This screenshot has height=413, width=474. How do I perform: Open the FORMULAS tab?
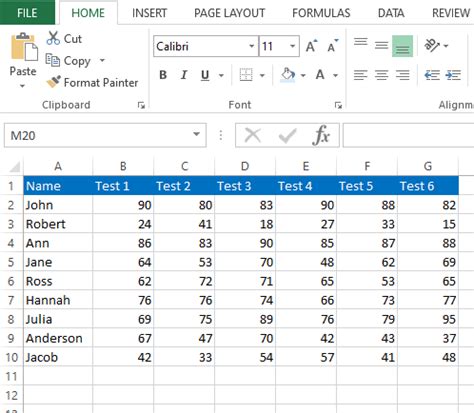click(x=321, y=13)
